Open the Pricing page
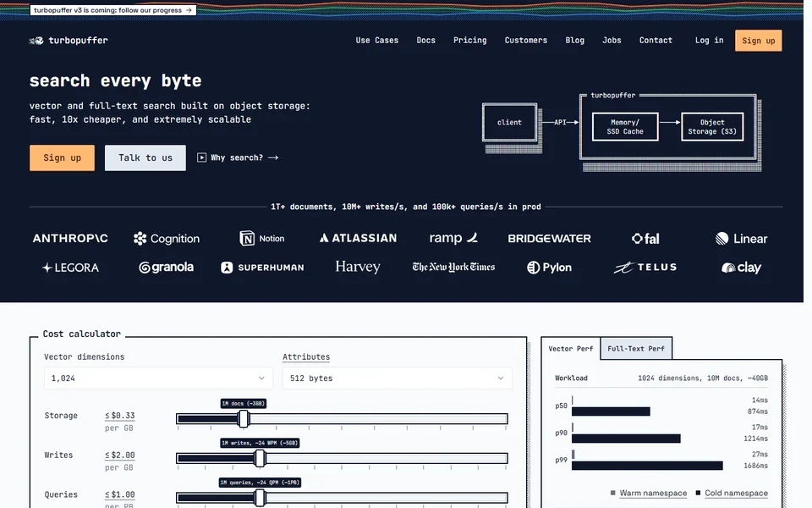The image size is (812, 508). [x=469, y=41]
